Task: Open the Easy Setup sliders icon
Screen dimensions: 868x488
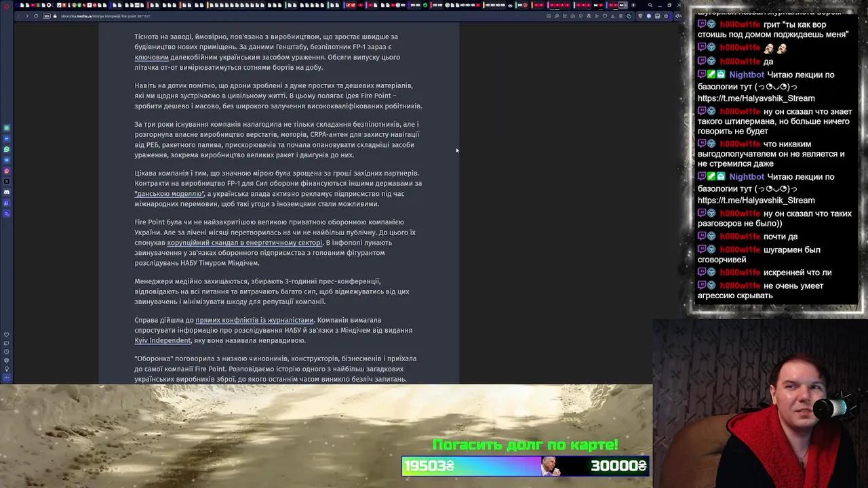Action: 620,16
